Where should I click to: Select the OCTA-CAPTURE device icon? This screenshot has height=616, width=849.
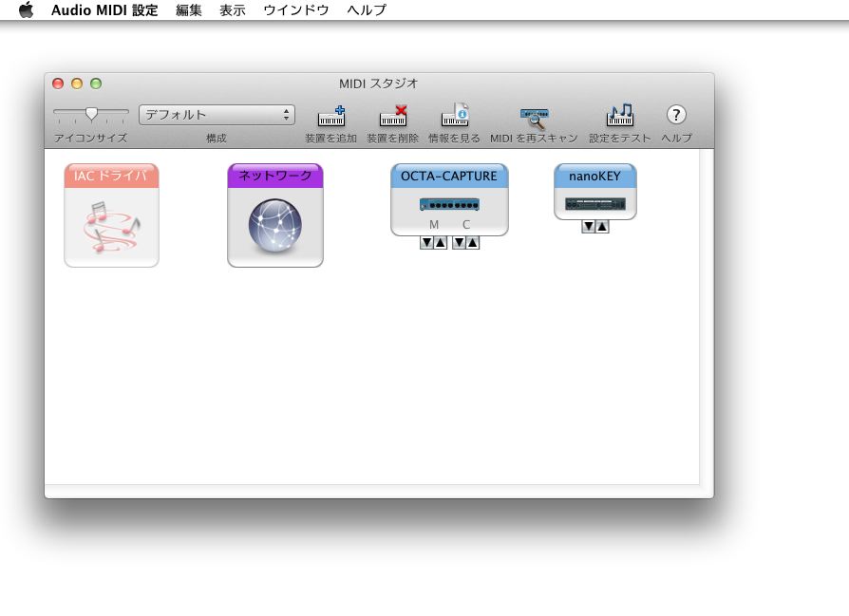click(449, 199)
